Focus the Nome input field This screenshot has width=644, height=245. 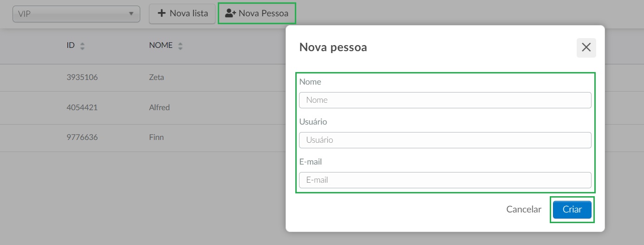pyautogui.click(x=445, y=100)
